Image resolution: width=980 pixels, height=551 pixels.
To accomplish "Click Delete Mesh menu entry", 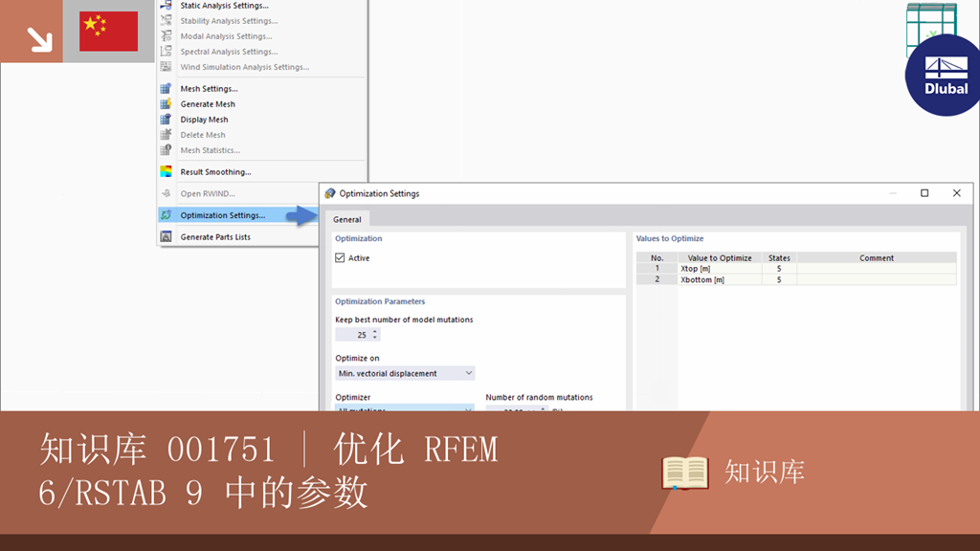I will click(x=203, y=135).
